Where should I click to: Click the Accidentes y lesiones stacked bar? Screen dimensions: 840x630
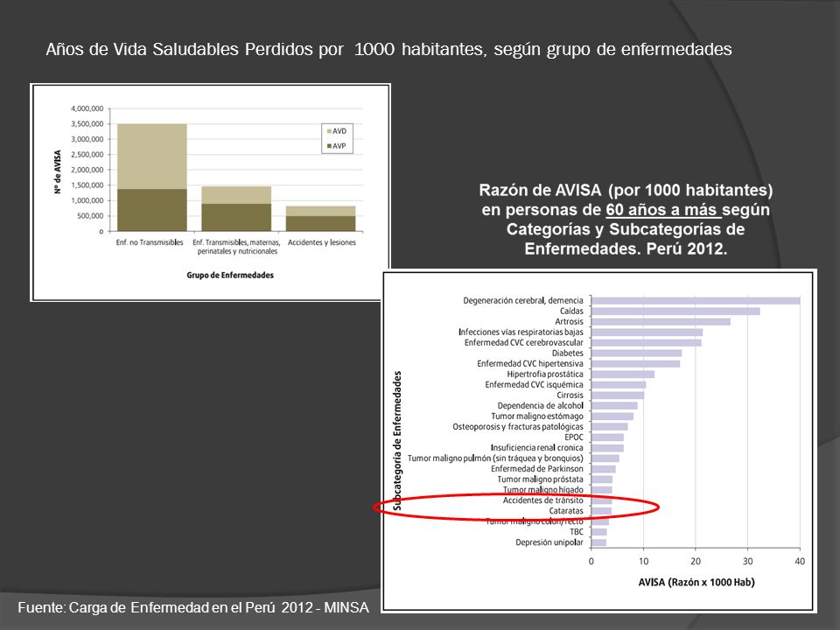(x=320, y=219)
